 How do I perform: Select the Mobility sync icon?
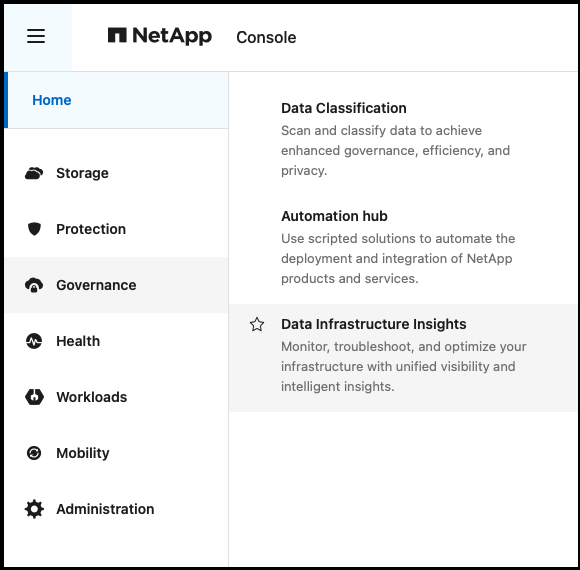[x=34, y=453]
